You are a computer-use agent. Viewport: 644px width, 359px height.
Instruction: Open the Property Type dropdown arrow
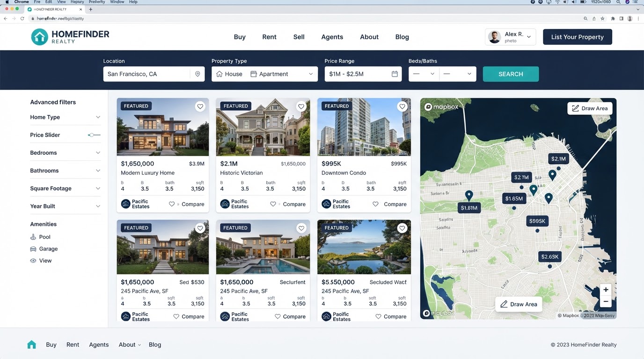point(311,74)
